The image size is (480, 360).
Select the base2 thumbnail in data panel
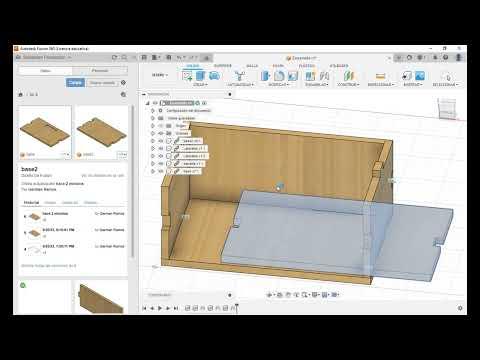pos(101,132)
